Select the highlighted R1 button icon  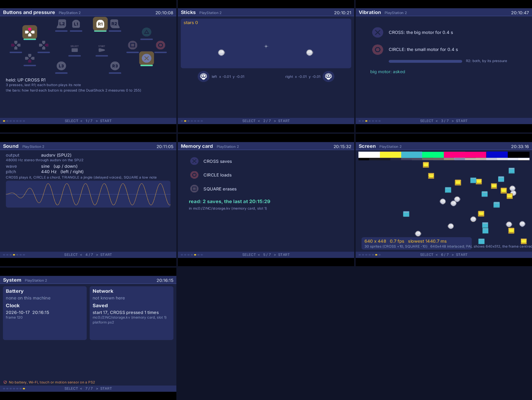(x=100, y=24)
